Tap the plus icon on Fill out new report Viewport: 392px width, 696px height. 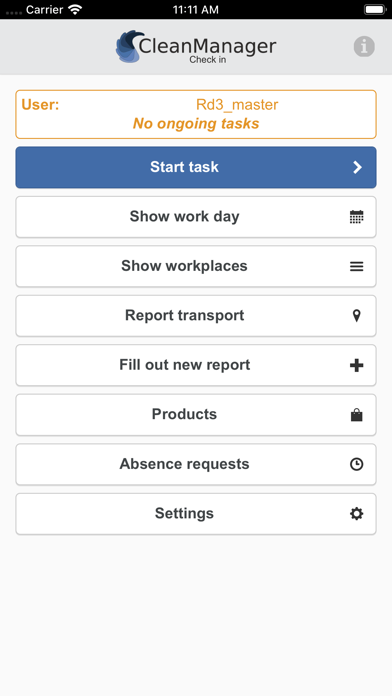point(356,365)
